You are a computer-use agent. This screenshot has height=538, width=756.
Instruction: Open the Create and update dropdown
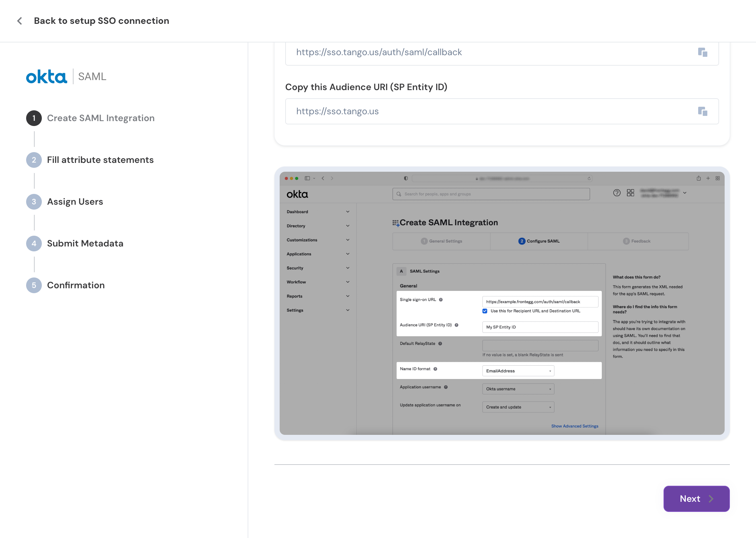point(518,407)
